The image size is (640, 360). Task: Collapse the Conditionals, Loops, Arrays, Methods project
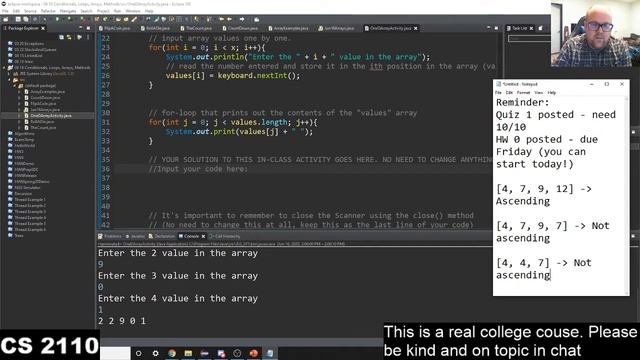click(x=4, y=68)
